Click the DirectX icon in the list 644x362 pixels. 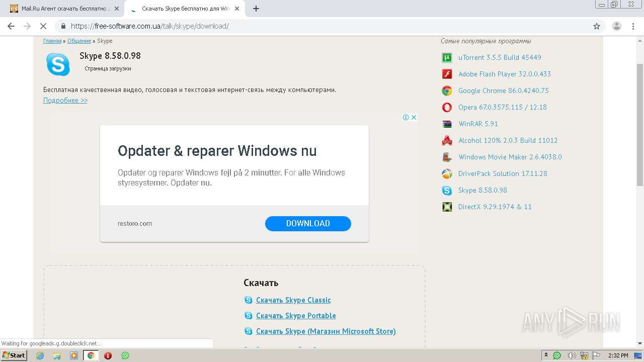tap(447, 207)
